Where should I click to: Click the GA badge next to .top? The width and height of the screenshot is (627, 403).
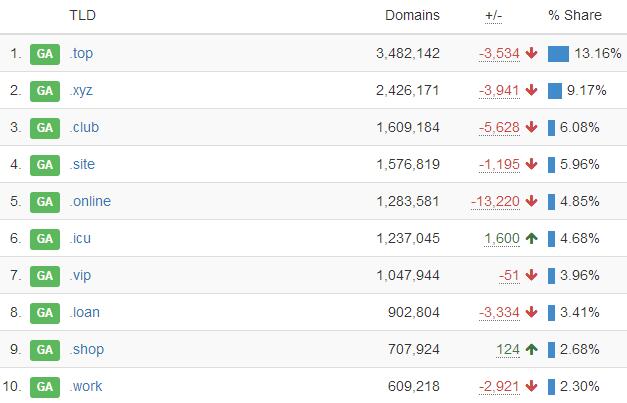click(45, 54)
